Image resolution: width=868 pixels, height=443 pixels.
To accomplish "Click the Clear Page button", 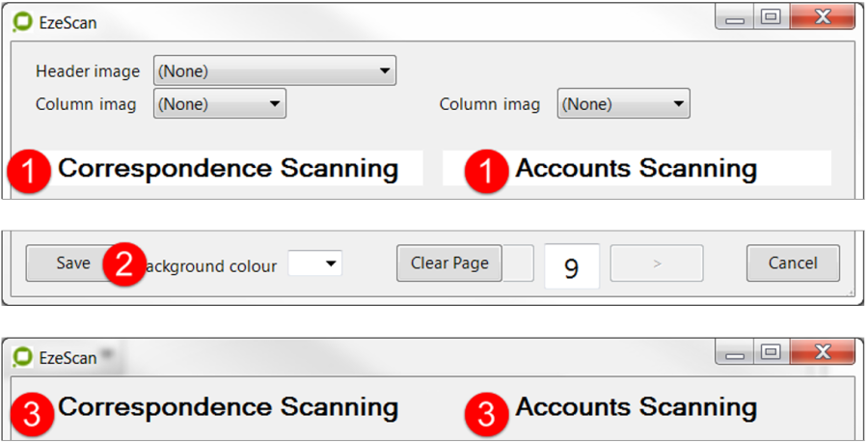I will coord(449,263).
